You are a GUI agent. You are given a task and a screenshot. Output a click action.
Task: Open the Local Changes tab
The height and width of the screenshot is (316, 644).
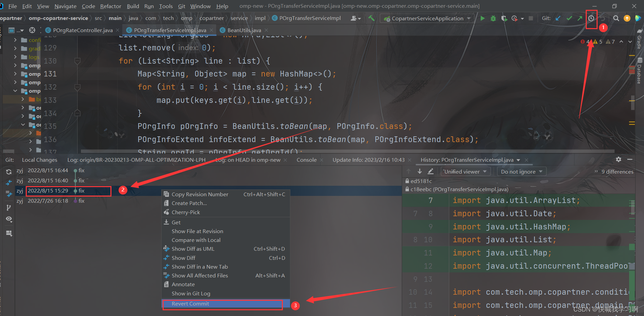[x=40, y=160]
